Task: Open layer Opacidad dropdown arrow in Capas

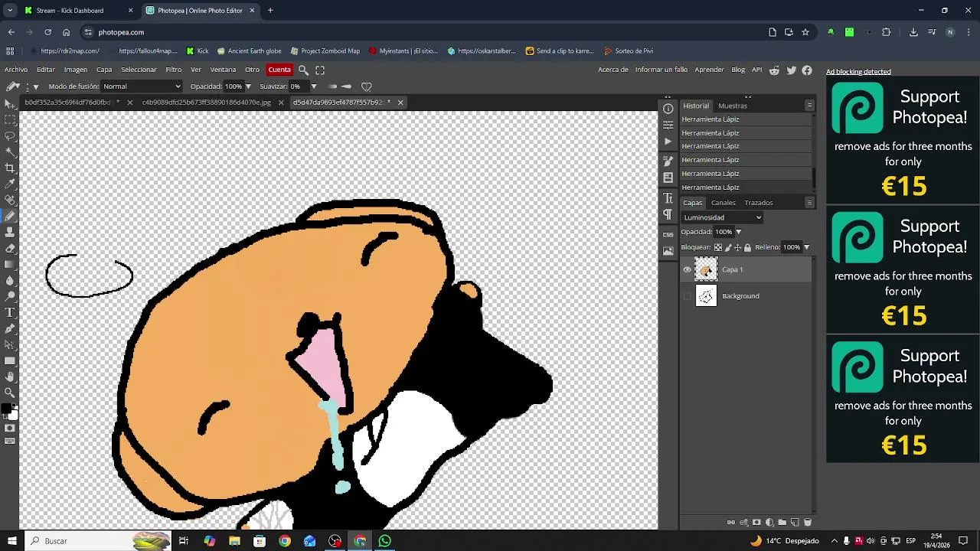Action: (738, 232)
